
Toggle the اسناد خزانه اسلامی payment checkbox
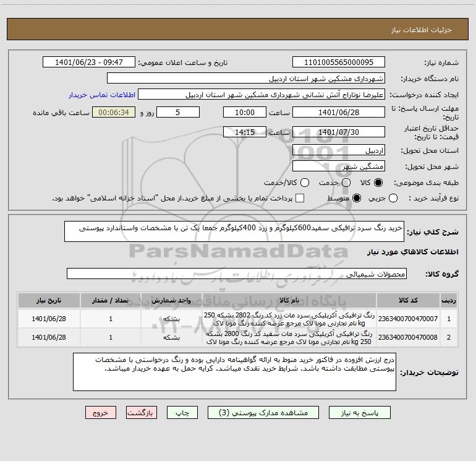pos(300,199)
